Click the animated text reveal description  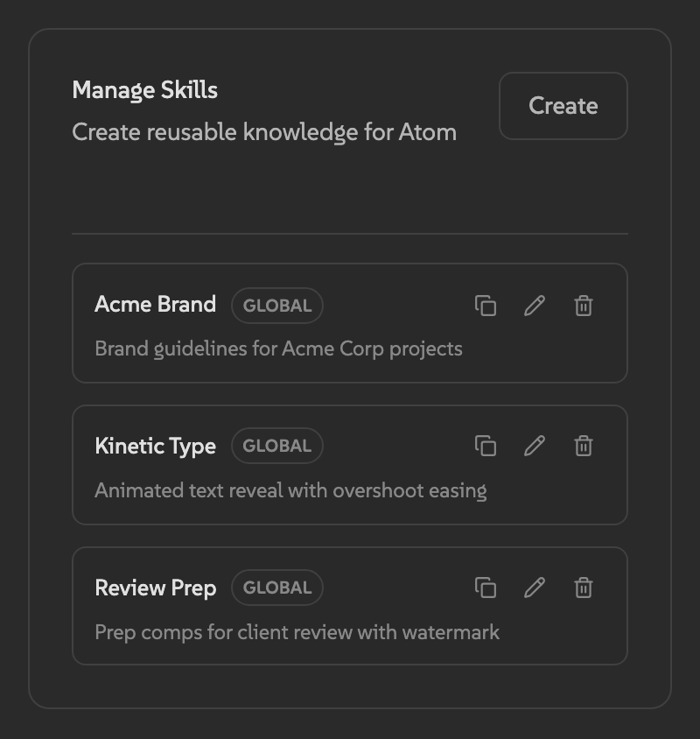pos(290,490)
